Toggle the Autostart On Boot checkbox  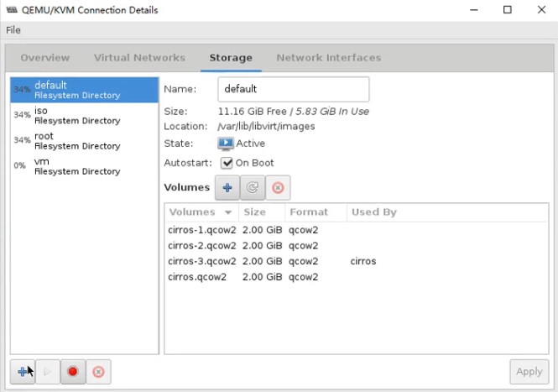tap(227, 163)
